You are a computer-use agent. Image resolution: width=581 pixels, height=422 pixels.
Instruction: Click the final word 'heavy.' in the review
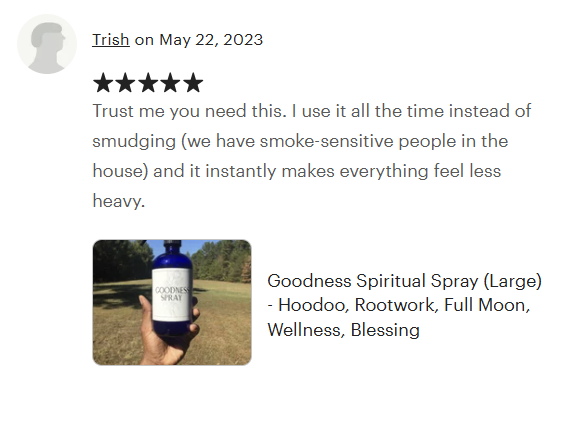(x=119, y=201)
